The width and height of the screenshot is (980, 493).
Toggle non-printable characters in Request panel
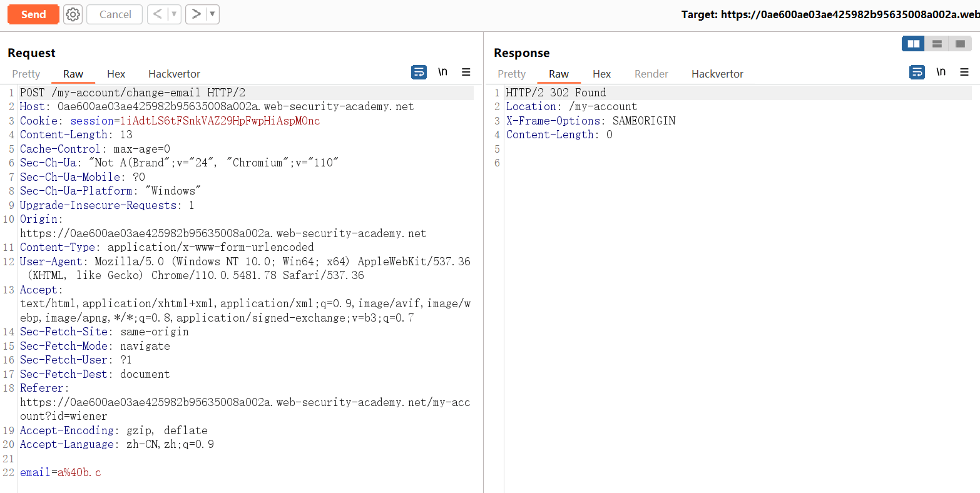[x=442, y=73]
